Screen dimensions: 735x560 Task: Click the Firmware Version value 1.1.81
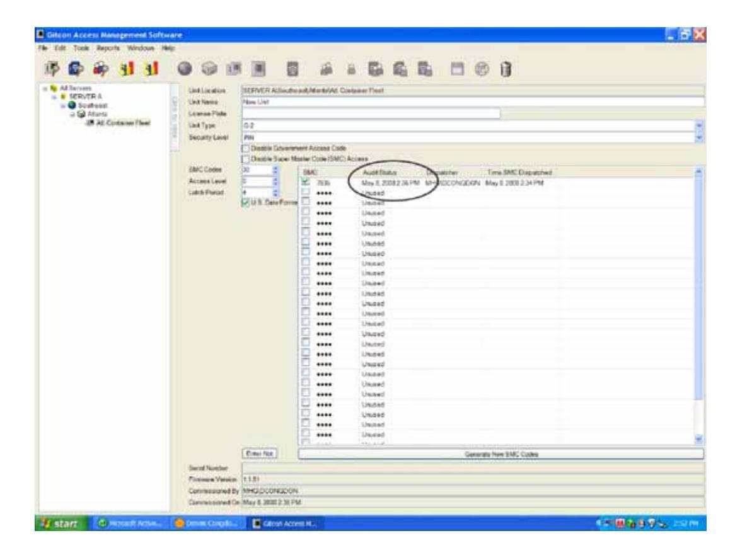[x=251, y=479]
